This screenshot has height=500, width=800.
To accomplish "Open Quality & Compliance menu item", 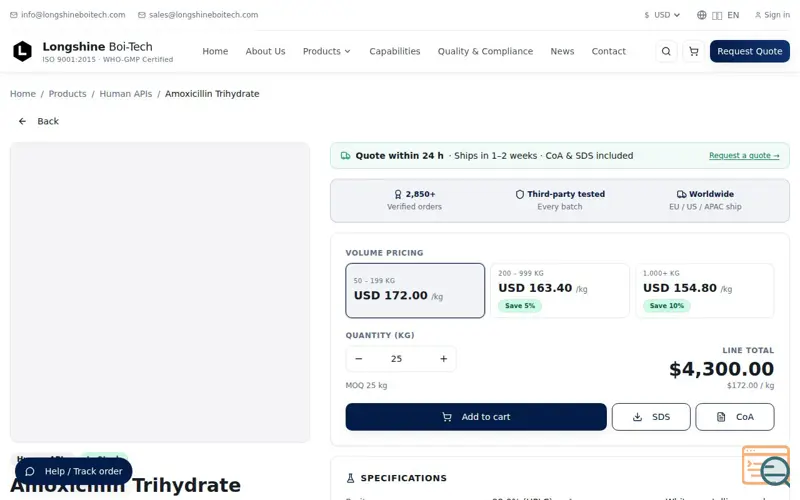I will pos(485,51).
